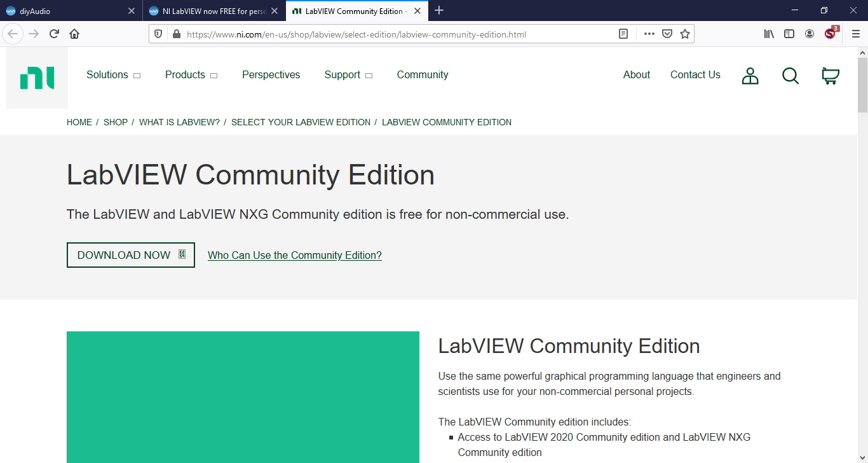868x463 pixels.
Task: Close the LabVIEW Community Edition tab
Action: coord(417,11)
